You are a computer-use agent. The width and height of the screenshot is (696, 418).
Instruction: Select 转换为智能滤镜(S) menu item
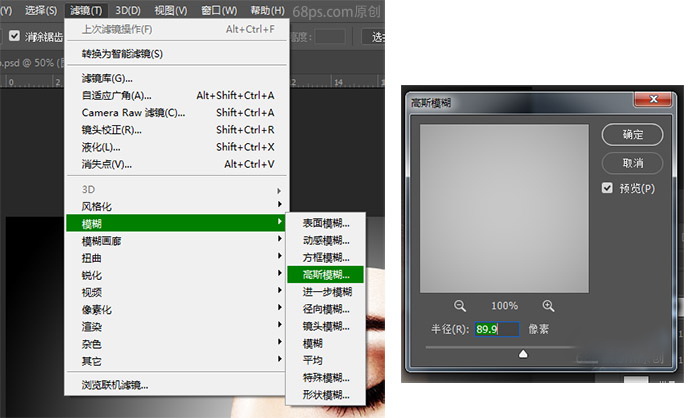(x=177, y=54)
